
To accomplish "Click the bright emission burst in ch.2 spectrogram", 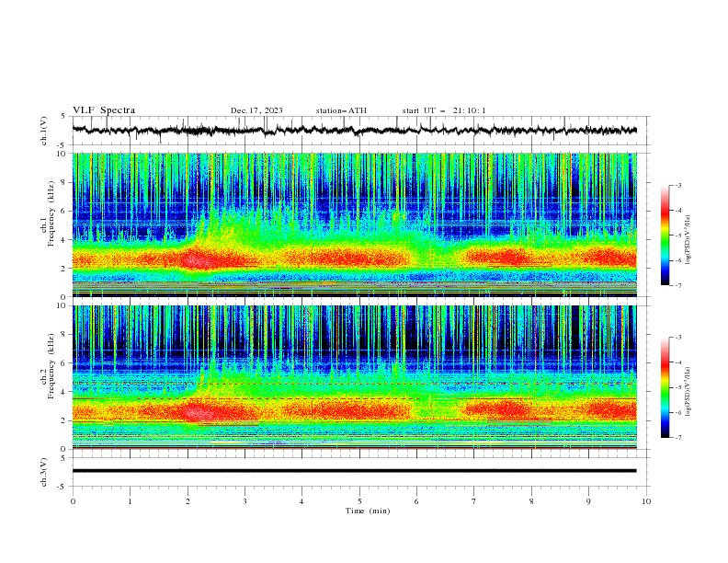I will tap(198, 411).
